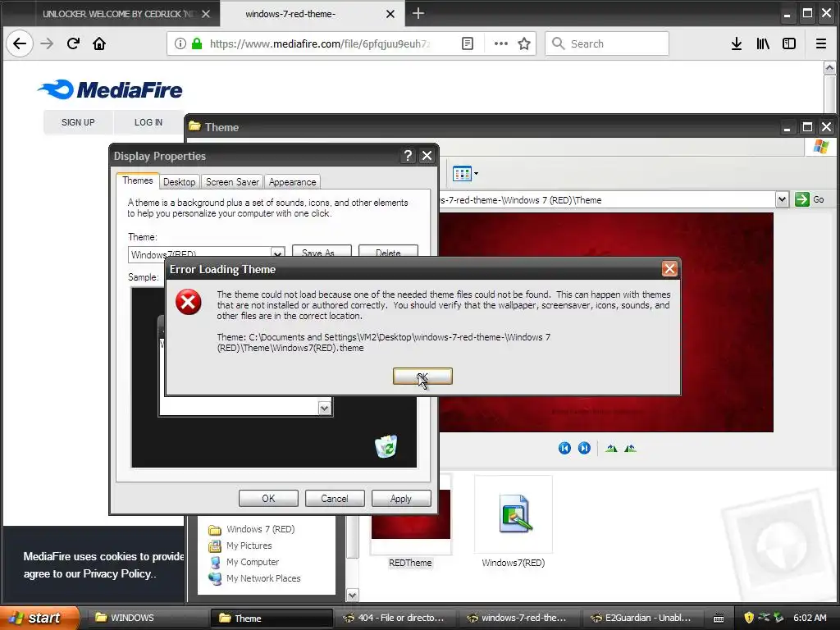Open the Windows Start menu
Screen dimensions: 840x630
click(x=39, y=618)
